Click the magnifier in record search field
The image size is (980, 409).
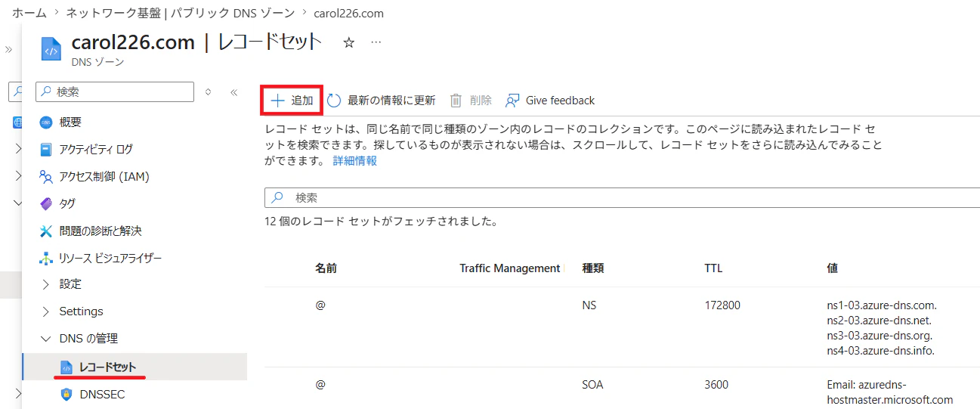point(278,198)
